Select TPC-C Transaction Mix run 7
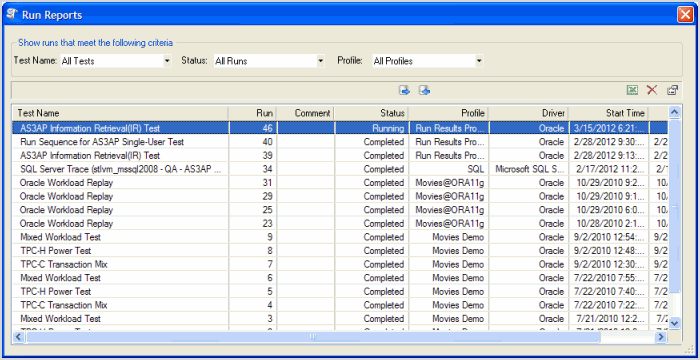The height and width of the screenshot is (360, 700). click(x=340, y=264)
